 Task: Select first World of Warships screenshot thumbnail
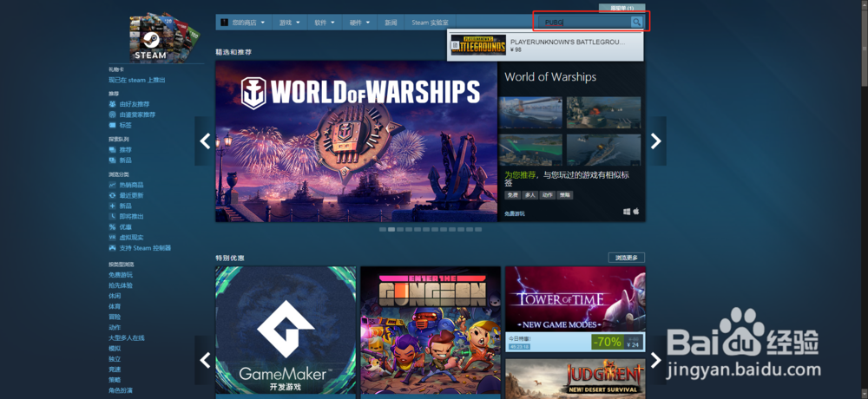point(530,113)
